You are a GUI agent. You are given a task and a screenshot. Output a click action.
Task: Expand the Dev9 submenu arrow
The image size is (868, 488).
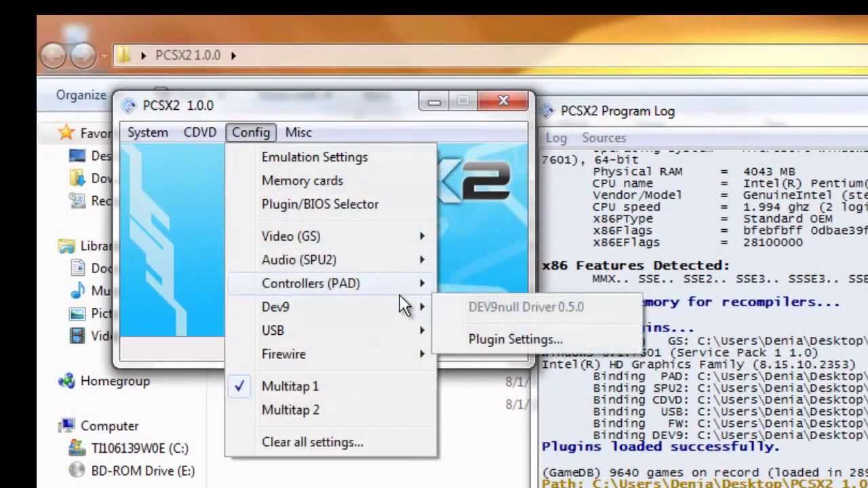(x=422, y=307)
